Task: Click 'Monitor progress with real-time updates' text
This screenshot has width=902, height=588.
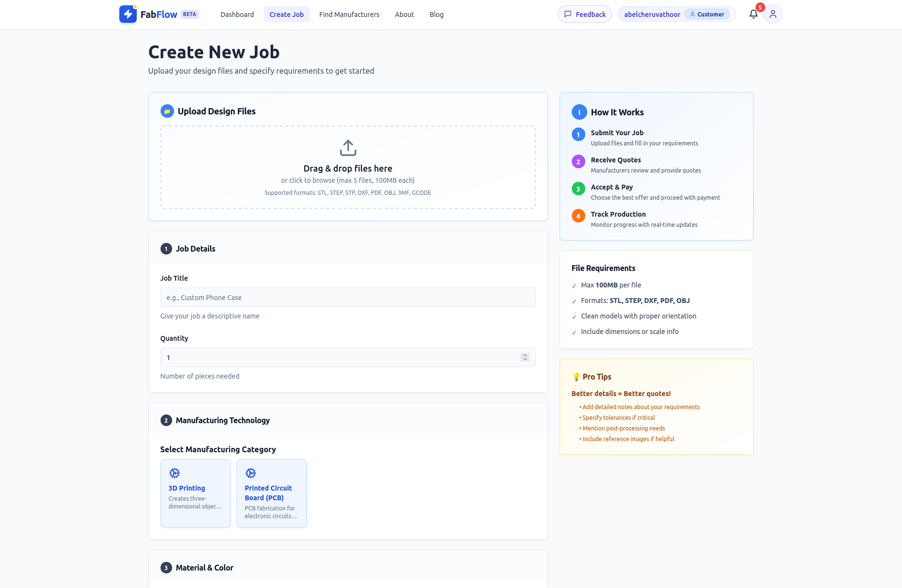Action: 644,225
